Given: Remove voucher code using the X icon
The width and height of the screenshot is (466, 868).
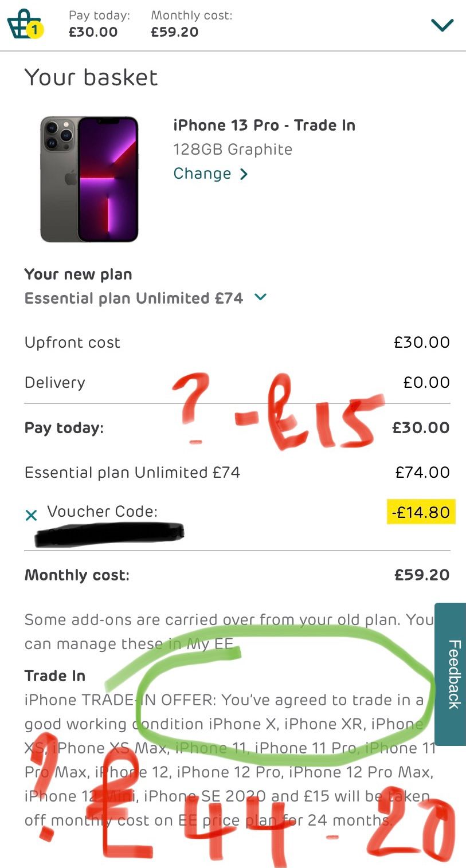Looking at the screenshot, I should click(x=31, y=516).
